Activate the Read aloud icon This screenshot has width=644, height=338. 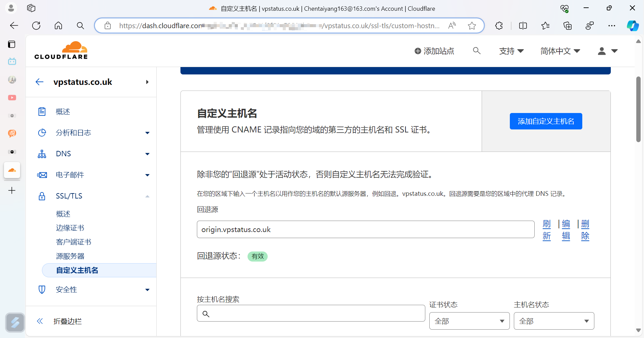(x=452, y=25)
